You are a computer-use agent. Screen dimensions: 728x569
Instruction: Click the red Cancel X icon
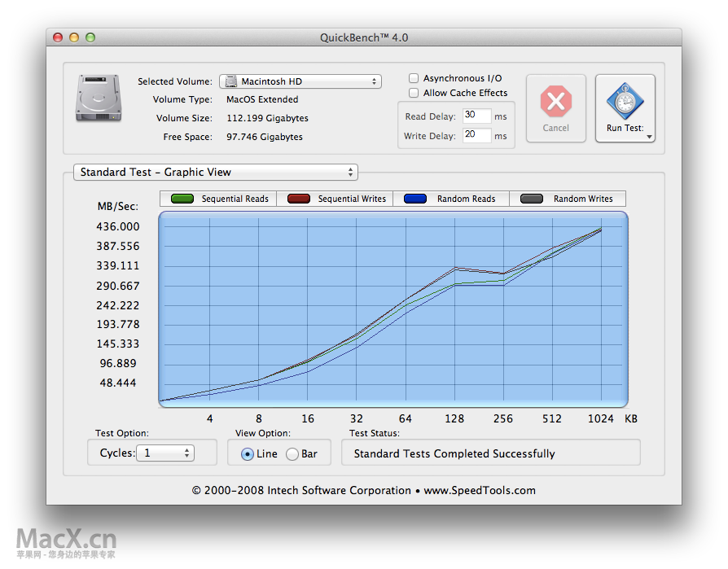pos(555,101)
